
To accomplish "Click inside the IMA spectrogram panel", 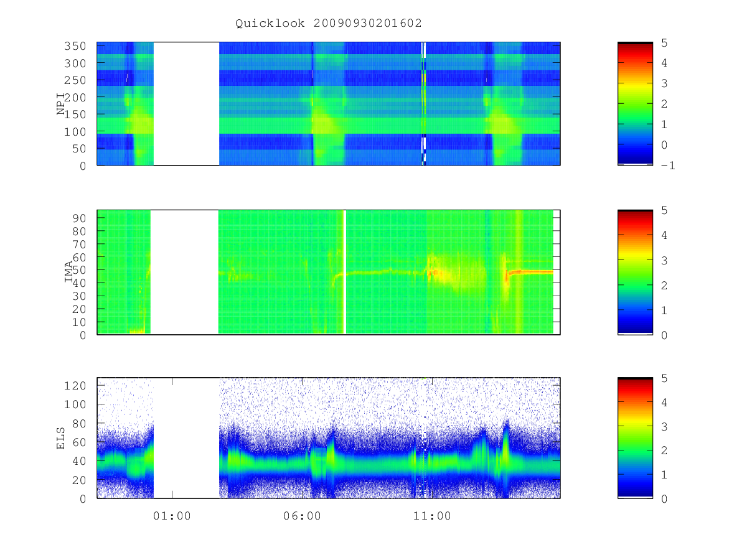I will [x=329, y=272].
